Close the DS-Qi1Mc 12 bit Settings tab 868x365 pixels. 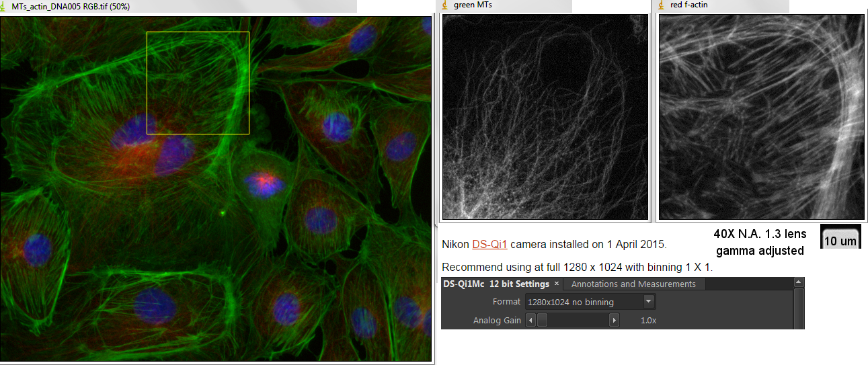[557, 284]
